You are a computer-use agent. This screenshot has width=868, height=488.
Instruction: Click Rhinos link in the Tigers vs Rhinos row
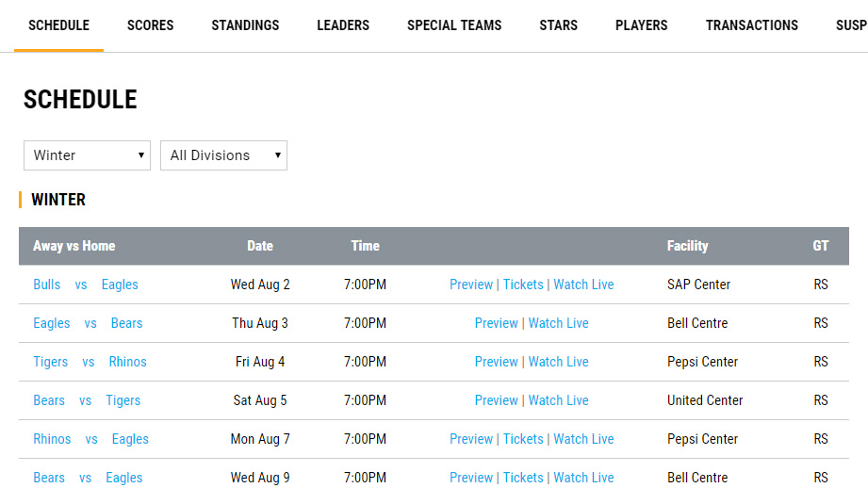pyautogui.click(x=127, y=362)
